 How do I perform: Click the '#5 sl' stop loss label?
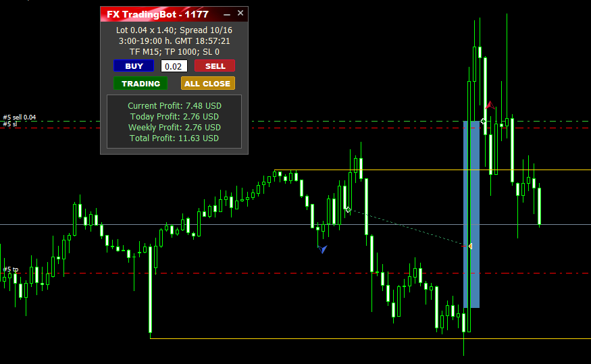tap(10, 124)
